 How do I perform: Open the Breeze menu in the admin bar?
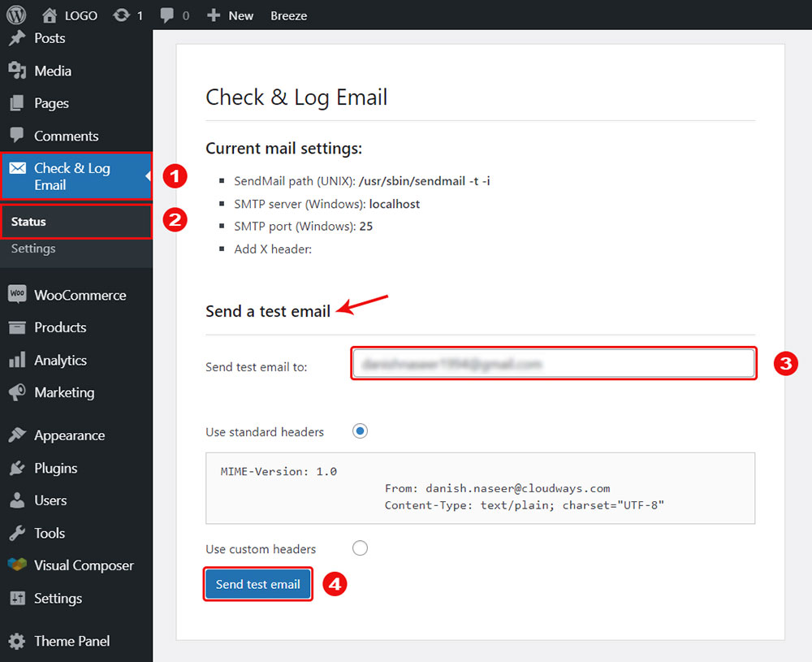tap(288, 15)
